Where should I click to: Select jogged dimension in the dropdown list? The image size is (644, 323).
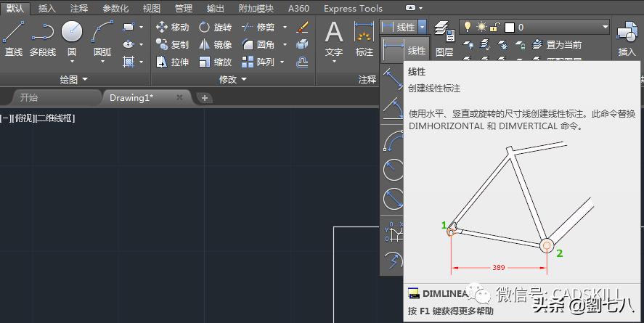[393, 260]
